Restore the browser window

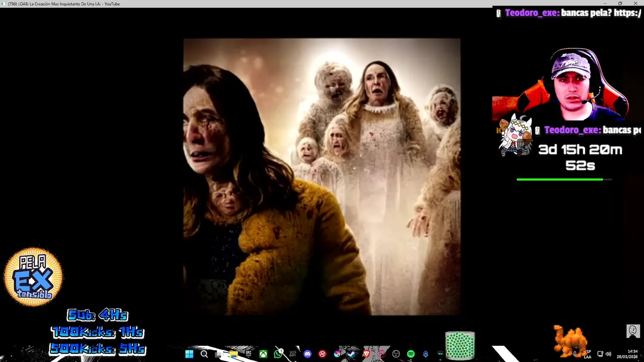pyautogui.click(x=620, y=4)
